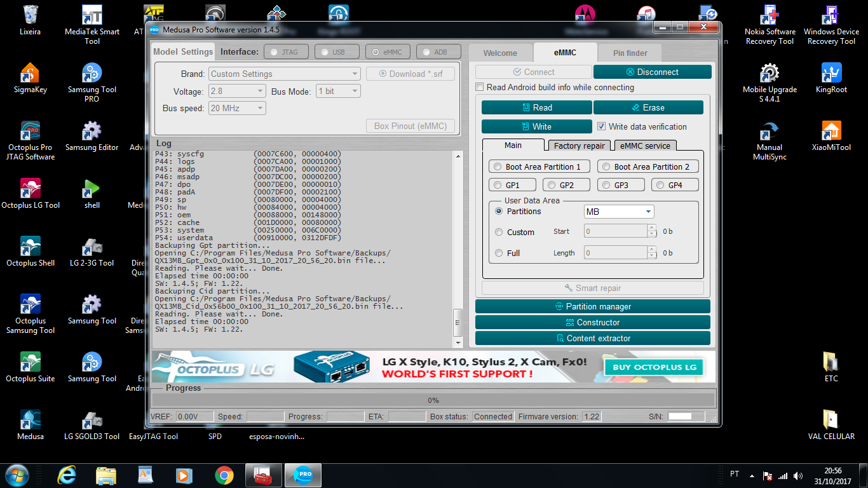Viewport: 868px width, 488px height.
Task: Click the Write button
Action: (x=536, y=126)
